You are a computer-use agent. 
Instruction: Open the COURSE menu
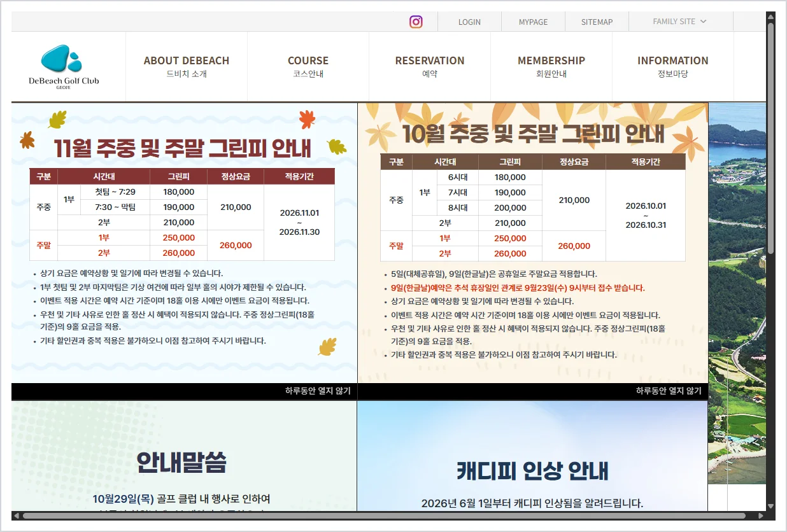pyautogui.click(x=308, y=66)
